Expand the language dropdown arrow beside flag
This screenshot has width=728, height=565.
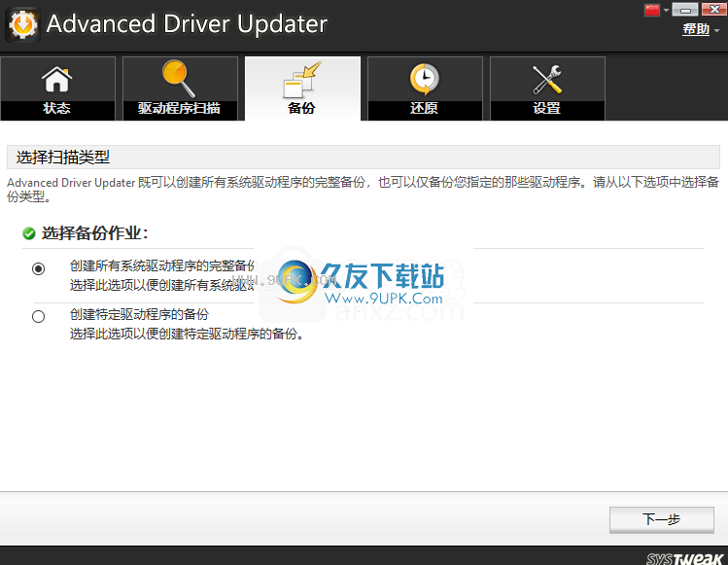pos(666,11)
